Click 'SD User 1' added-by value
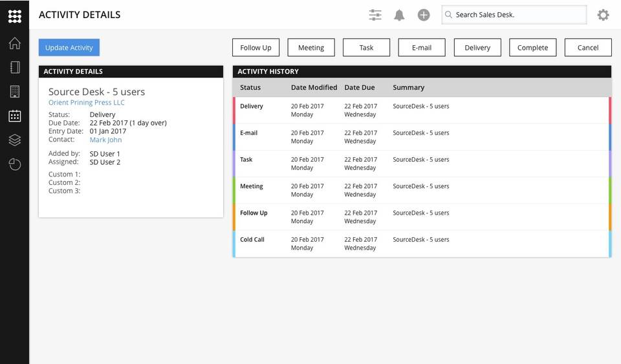 105,154
